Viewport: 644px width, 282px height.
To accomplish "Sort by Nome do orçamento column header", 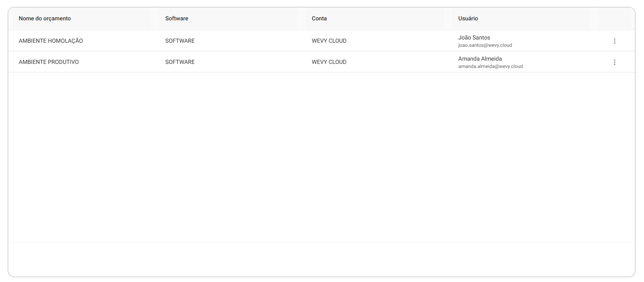I will tap(45, 18).
